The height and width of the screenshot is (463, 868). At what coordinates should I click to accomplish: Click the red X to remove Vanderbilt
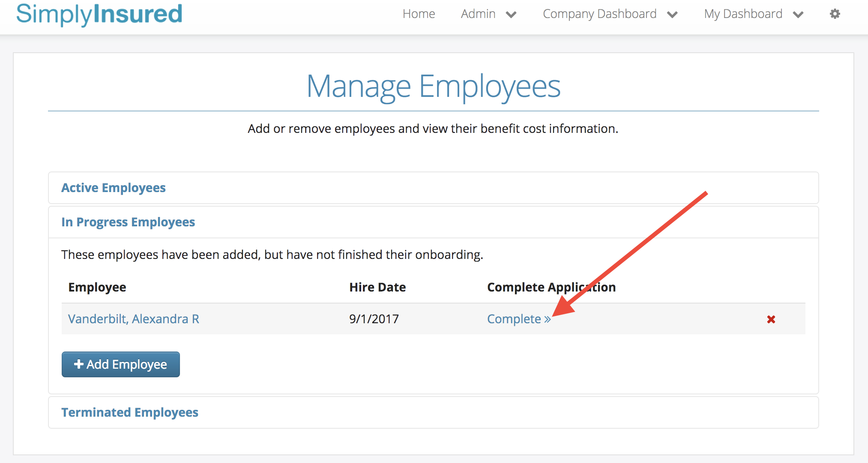pos(771,319)
